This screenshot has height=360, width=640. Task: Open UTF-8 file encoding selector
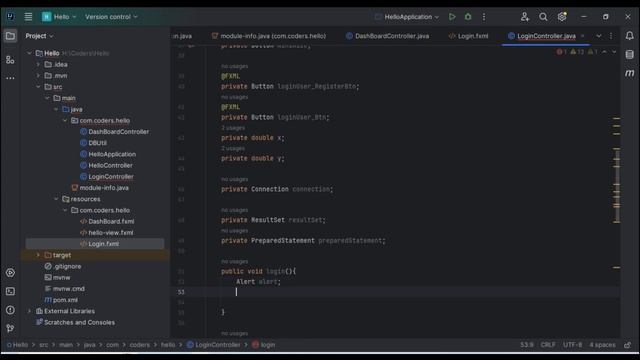coord(573,345)
